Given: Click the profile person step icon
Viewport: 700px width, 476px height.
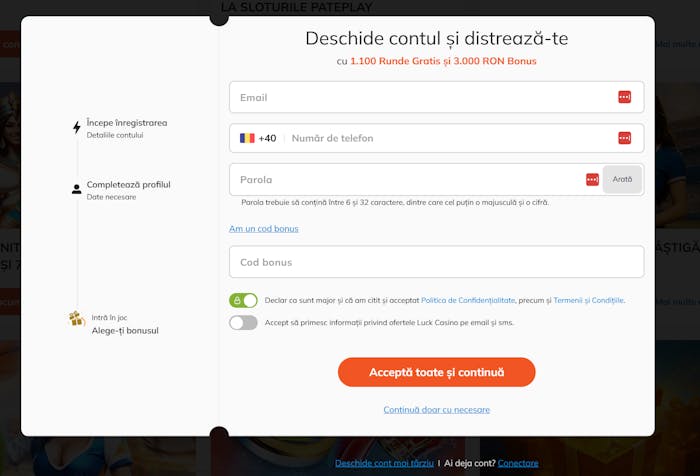Looking at the screenshot, I should [x=77, y=189].
